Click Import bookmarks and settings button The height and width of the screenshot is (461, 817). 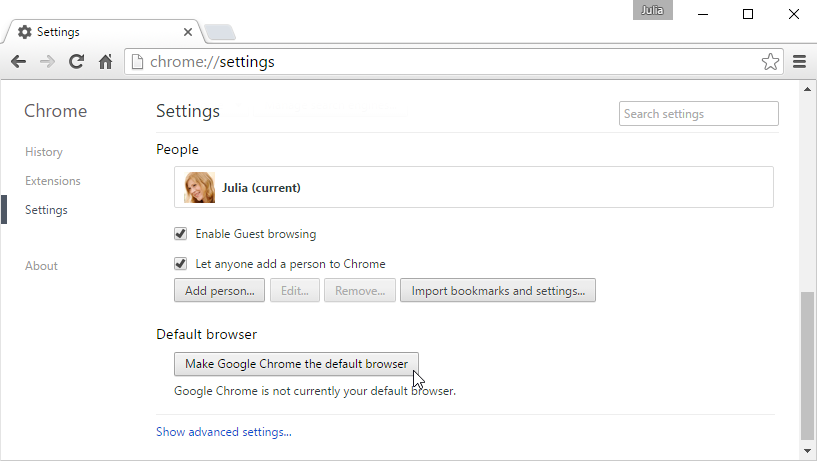498,291
